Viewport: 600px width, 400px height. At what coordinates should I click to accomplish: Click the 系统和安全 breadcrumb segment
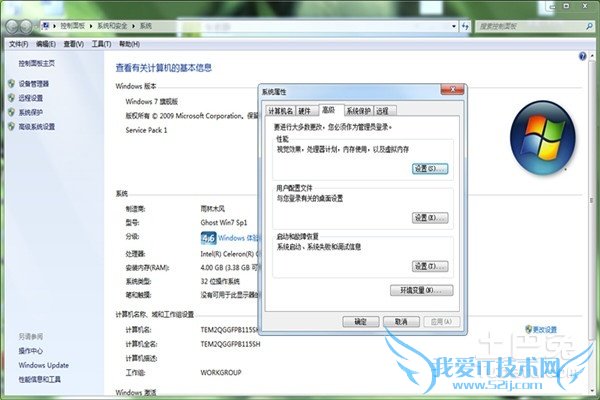(112, 26)
